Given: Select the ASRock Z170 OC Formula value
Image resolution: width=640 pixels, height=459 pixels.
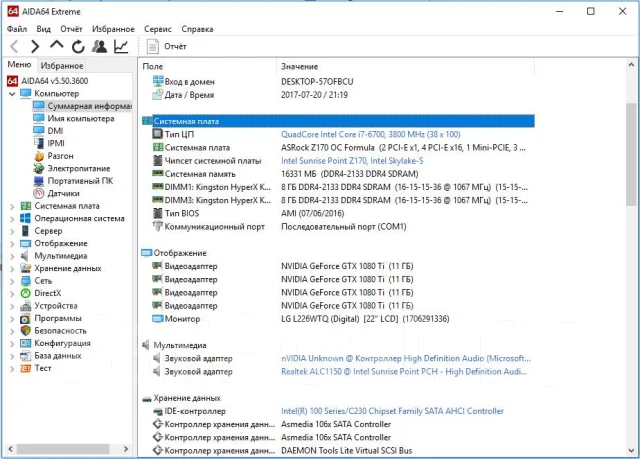Looking at the screenshot, I should click(403, 148).
